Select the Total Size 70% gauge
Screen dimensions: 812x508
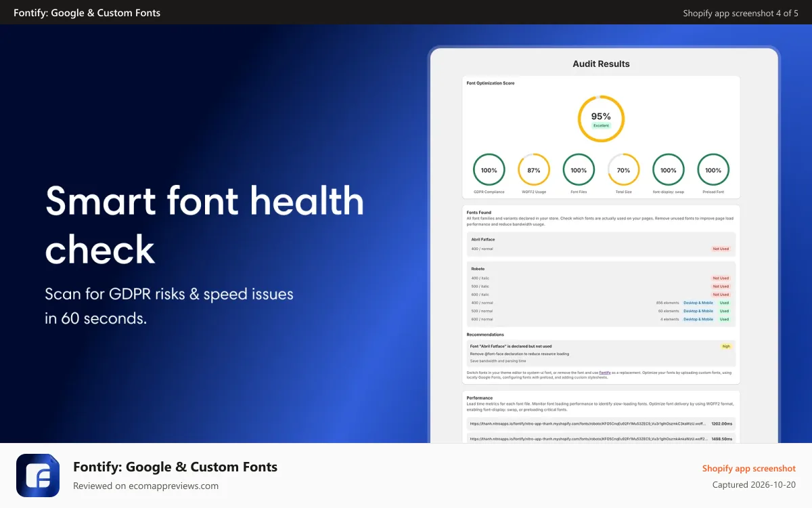[623, 170]
